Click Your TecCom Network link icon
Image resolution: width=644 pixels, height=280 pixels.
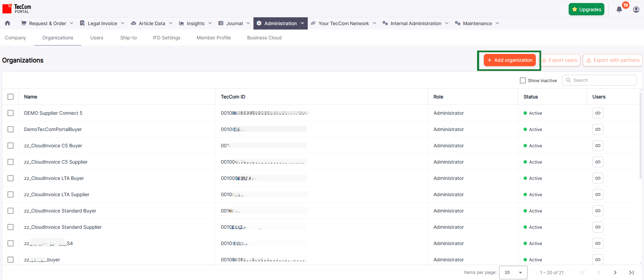tap(313, 23)
